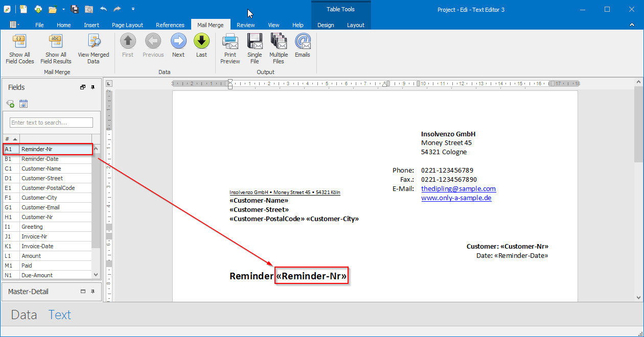Click the cloud download icon in the title bar
Screen dimensions: 644x337
39,9
